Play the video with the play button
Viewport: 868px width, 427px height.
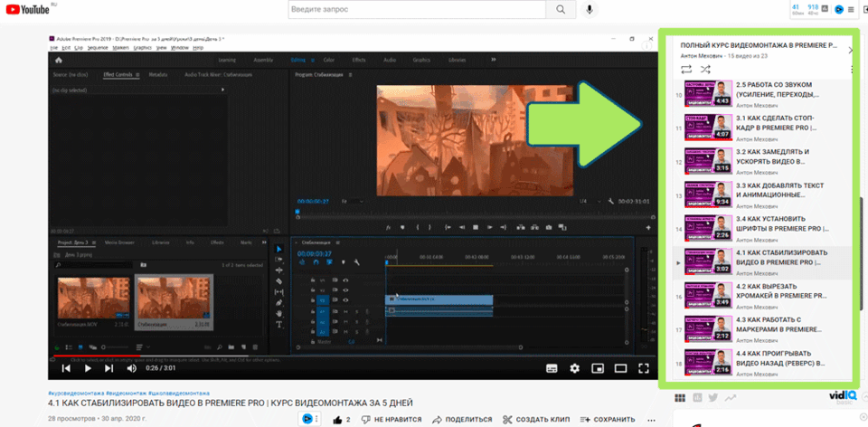click(88, 368)
